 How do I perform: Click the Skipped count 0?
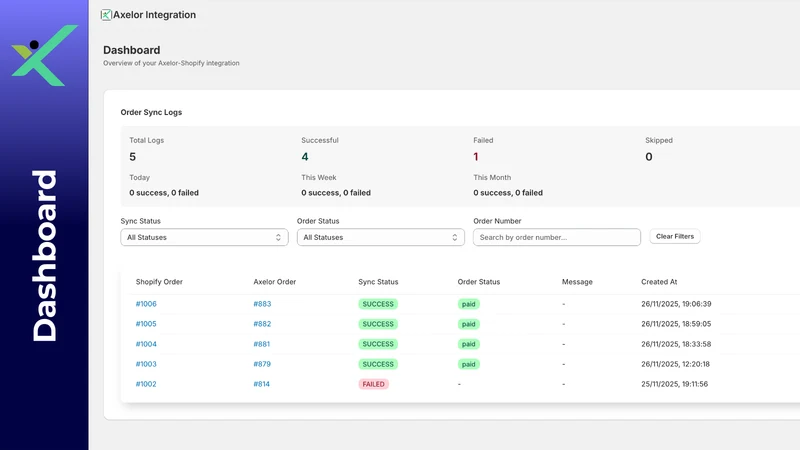pyautogui.click(x=648, y=157)
